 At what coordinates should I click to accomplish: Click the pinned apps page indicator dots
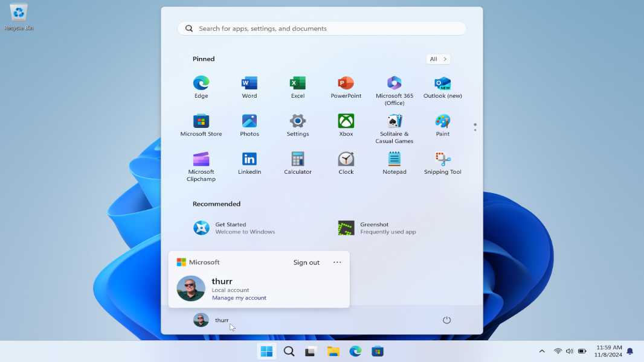(x=475, y=127)
